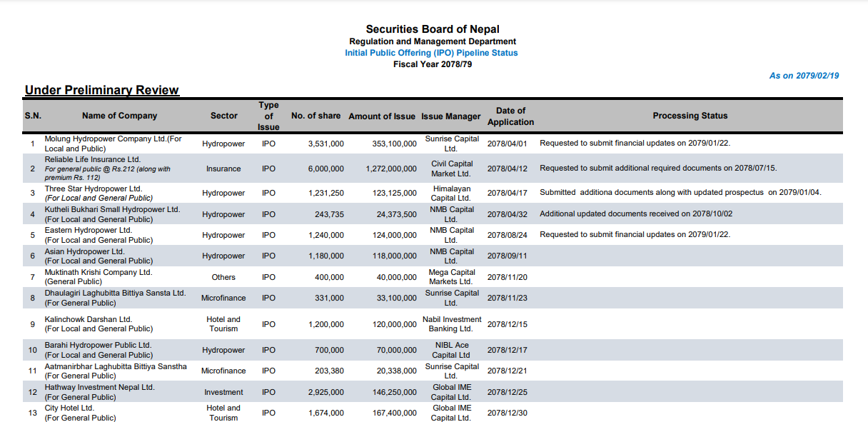
Task: Select the 'Name of Company' column header
Action: click(x=119, y=116)
